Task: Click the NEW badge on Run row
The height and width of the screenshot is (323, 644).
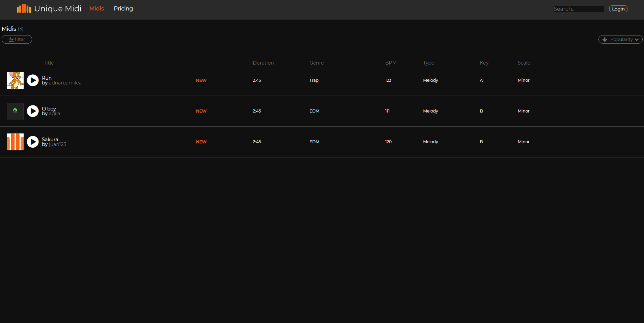Action: point(201,80)
